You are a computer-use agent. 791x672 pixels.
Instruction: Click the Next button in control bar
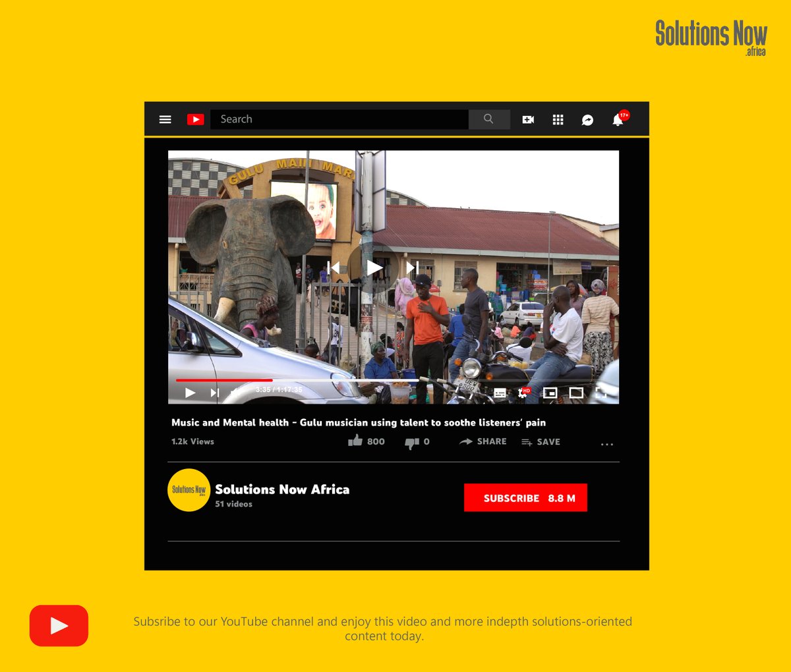click(x=214, y=393)
